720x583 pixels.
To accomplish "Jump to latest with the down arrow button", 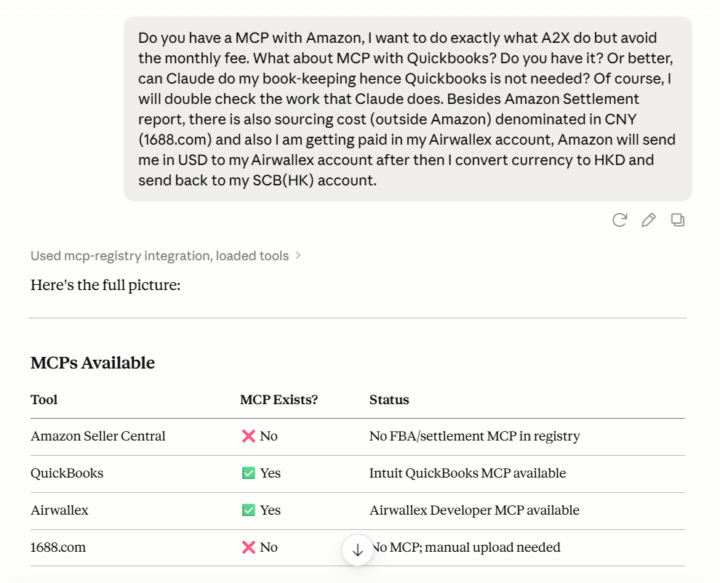I will [358, 549].
